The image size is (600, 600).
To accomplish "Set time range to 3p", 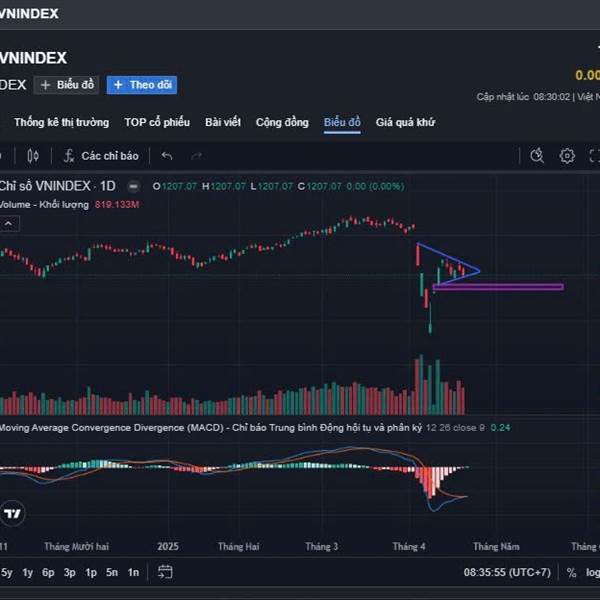I will (x=70, y=572).
